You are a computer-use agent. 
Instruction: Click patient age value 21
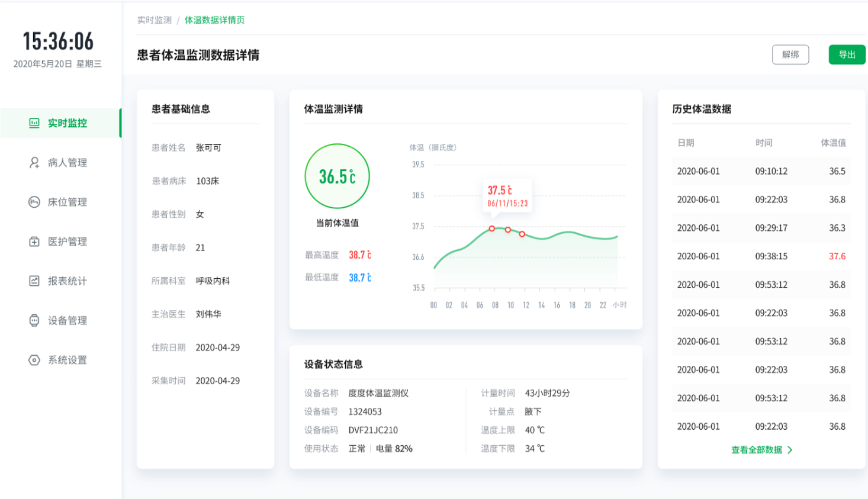[201, 247]
